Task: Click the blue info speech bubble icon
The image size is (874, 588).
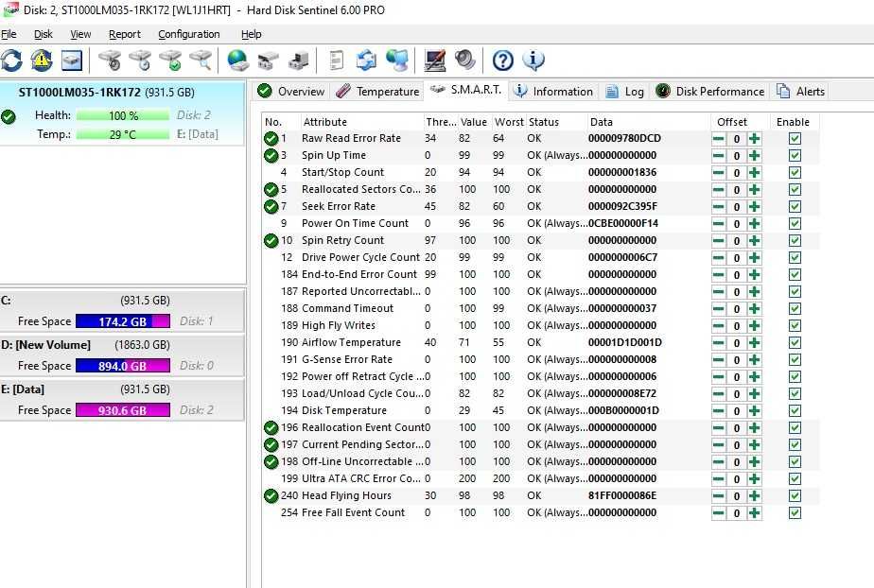Action: [x=533, y=61]
